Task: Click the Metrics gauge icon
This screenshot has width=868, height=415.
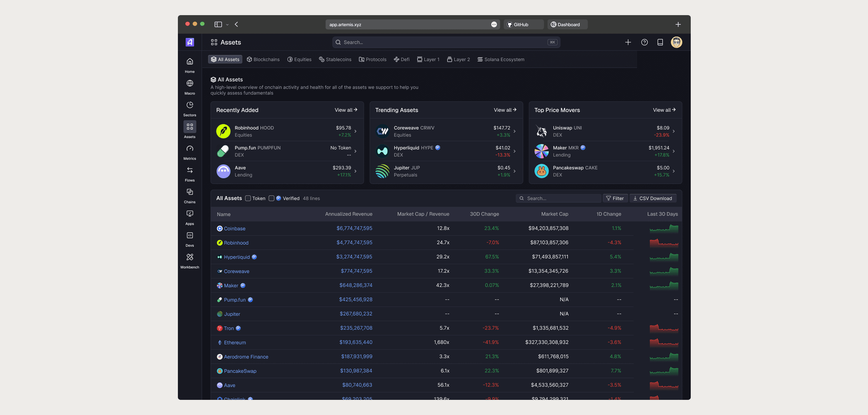Action: coord(190,149)
